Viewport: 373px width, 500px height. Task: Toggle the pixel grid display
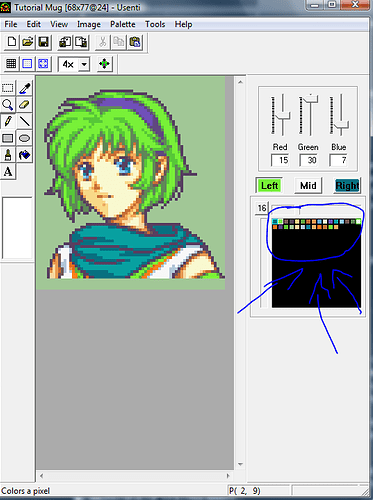click(x=11, y=63)
